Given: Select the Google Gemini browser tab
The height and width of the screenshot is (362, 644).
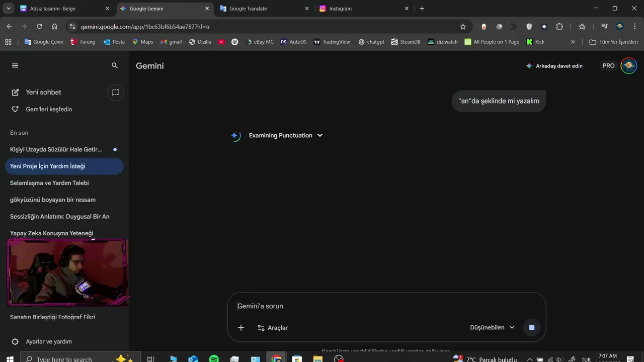Looking at the screenshot, I should (166, 9).
